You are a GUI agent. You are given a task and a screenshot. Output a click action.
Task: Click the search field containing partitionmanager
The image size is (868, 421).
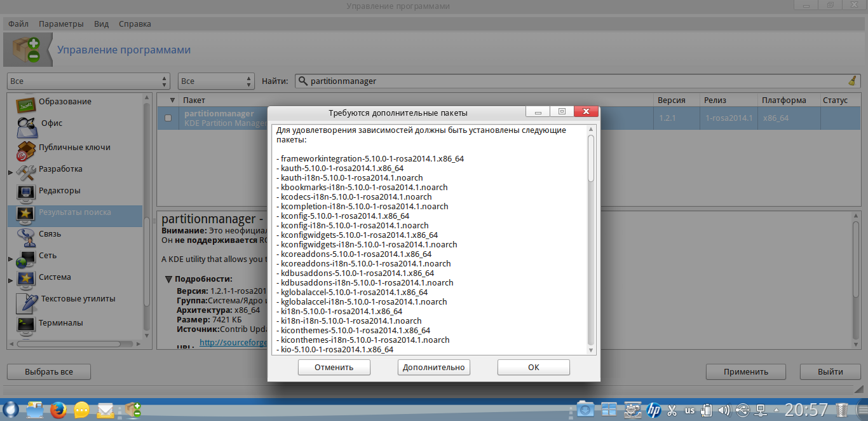pos(578,81)
